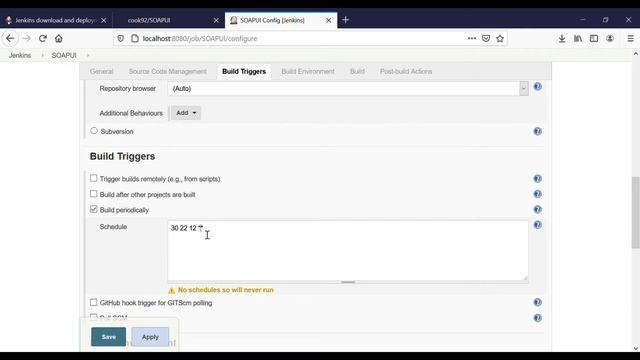Screen dimensions: 640x360
Task: Click the Apply button
Action: click(x=150, y=337)
